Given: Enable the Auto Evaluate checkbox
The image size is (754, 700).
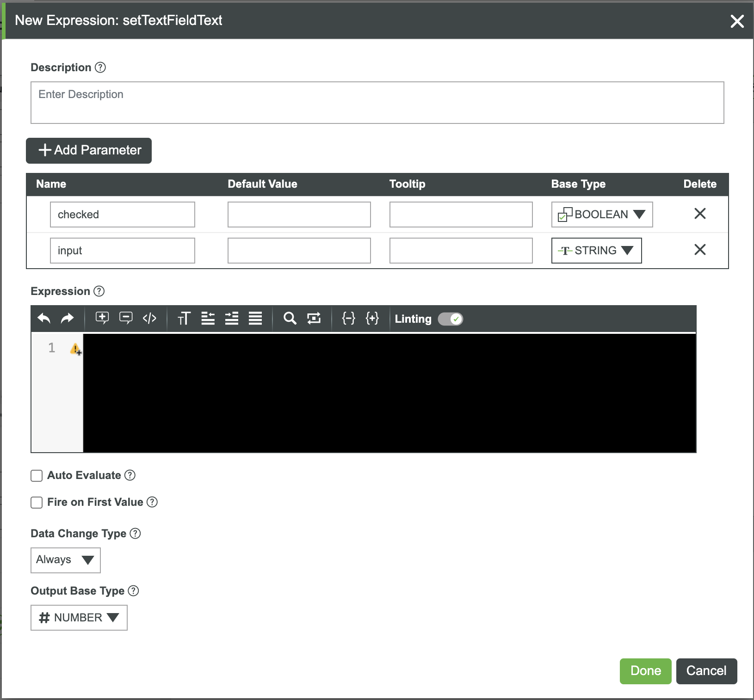Looking at the screenshot, I should [x=37, y=475].
